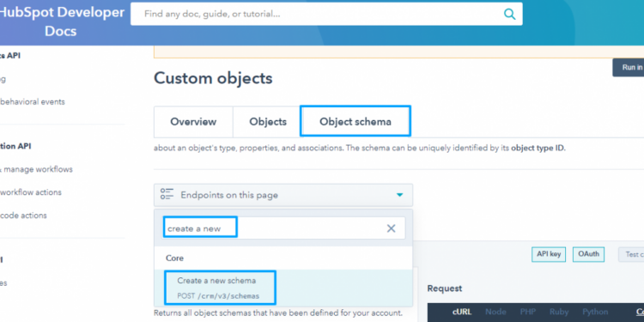Click the Test call button
Screen dimensions: 644x322
[x=632, y=255]
